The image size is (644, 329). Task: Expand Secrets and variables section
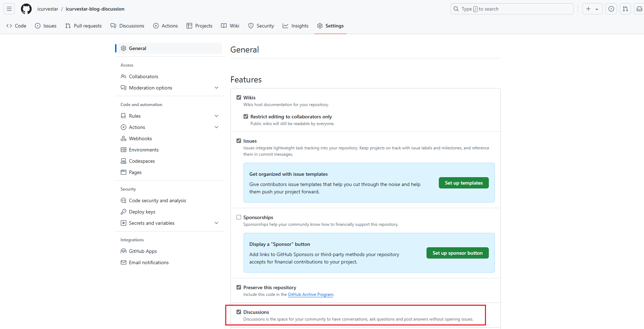point(216,223)
